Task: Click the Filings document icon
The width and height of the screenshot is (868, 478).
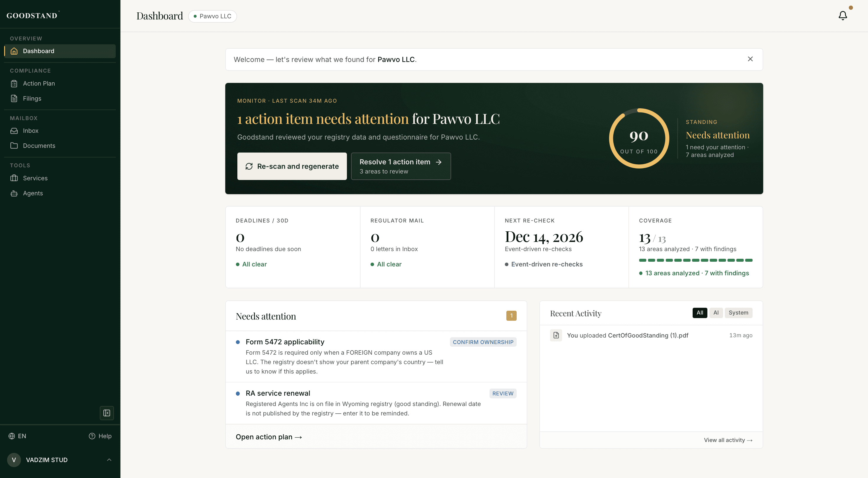Action: [14, 98]
